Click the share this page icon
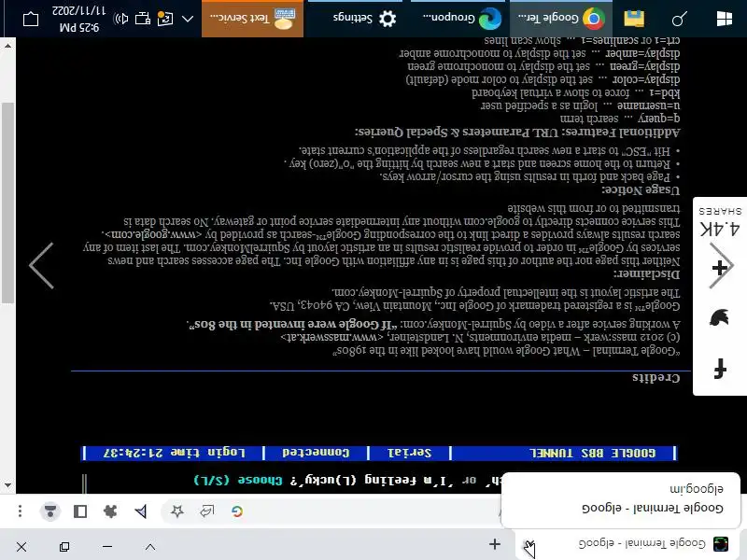The width and height of the screenshot is (747, 560). pos(206,511)
